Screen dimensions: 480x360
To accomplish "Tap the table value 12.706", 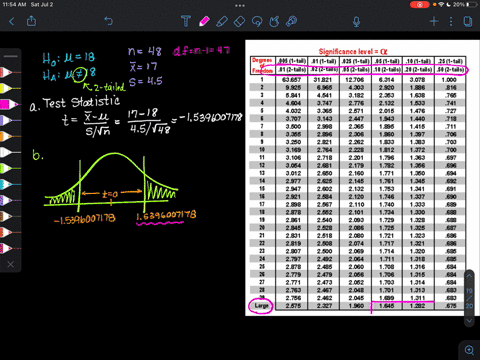I will 355,80.
